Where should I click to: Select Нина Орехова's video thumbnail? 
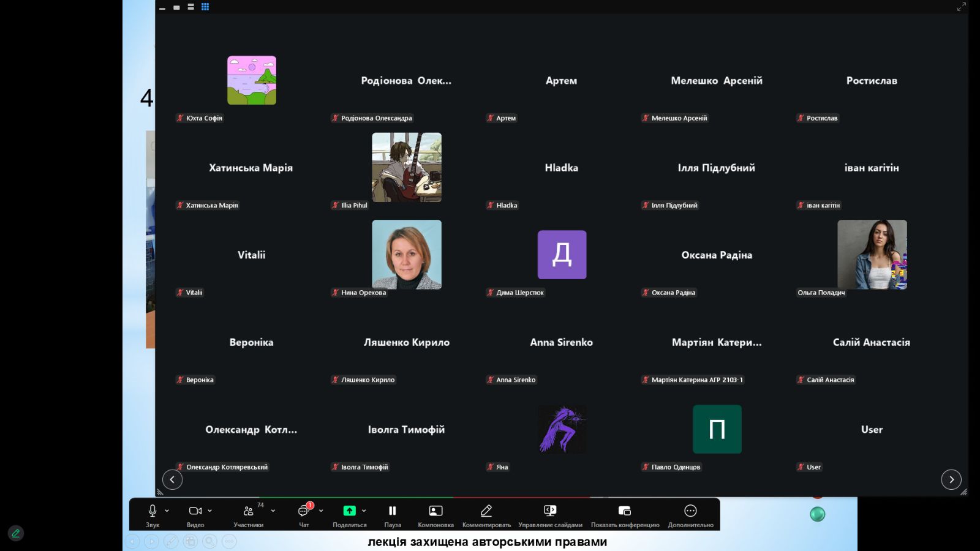(407, 255)
